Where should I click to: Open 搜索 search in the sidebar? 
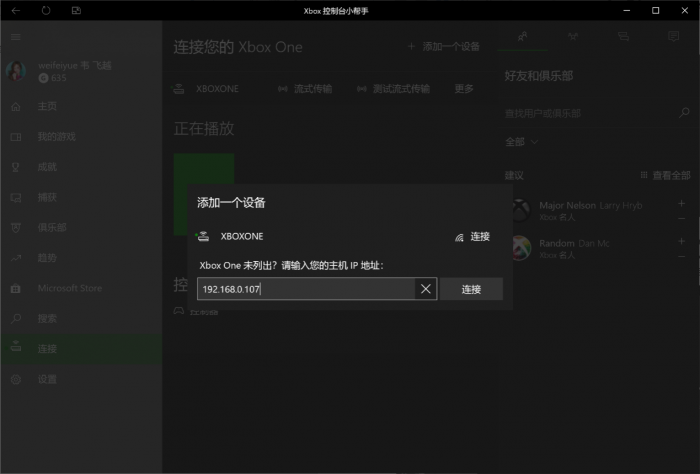click(81, 319)
